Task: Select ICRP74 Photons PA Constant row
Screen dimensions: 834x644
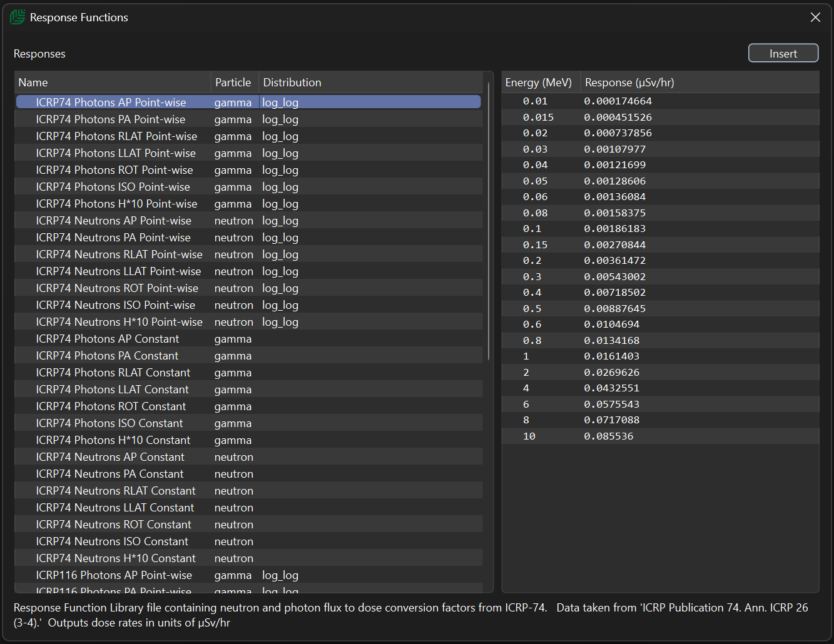Action: (x=248, y=356)
